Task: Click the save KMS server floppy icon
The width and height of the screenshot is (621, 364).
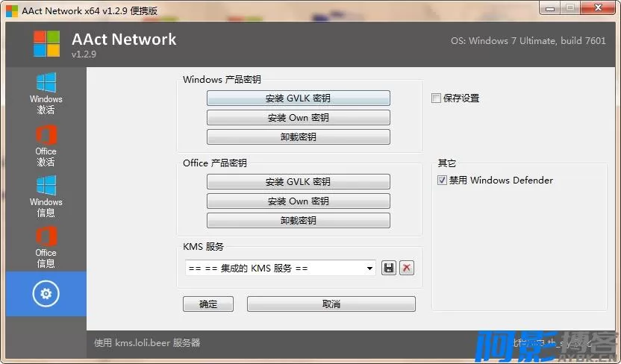Action: pos(389,268)
